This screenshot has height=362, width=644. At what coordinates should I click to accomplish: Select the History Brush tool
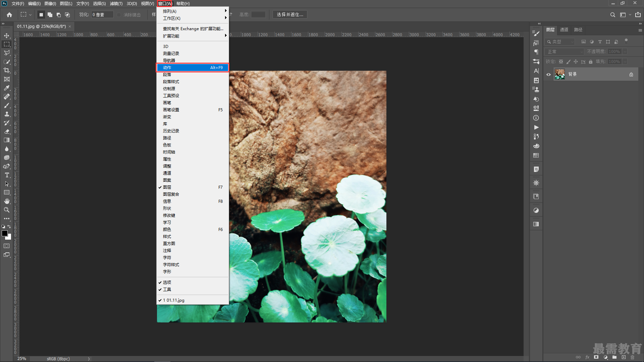point(7,123)
